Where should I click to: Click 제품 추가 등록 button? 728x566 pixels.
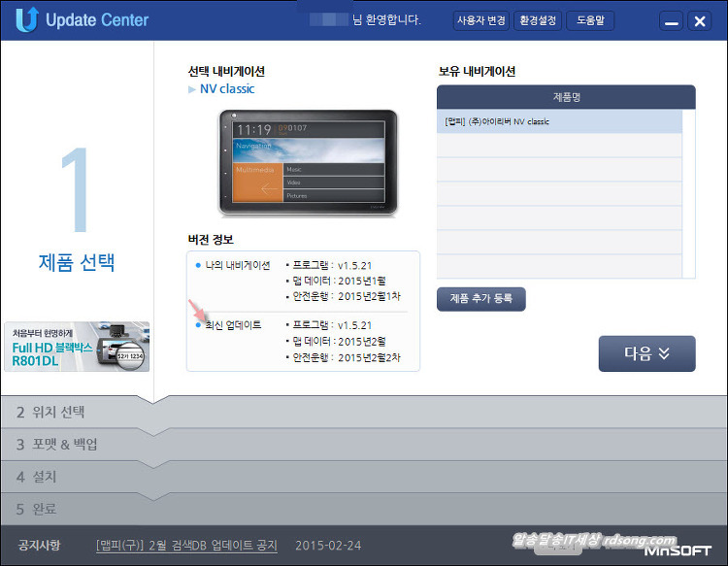coord(481,299)
